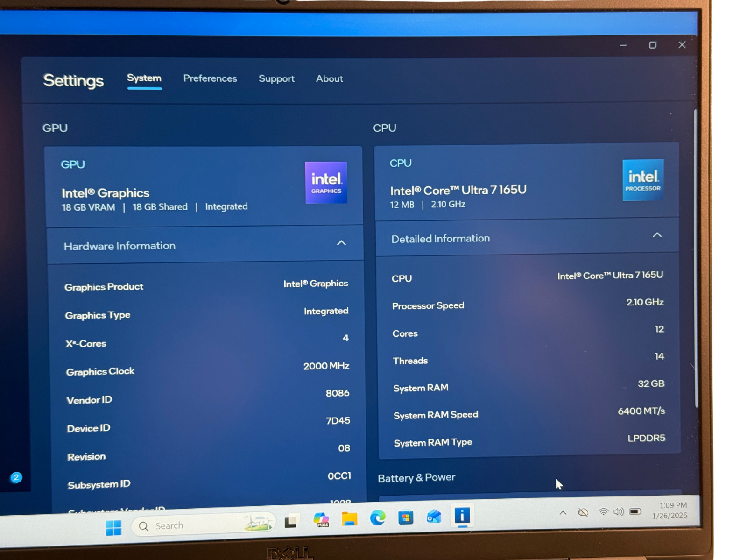Switch to the System tab

tap(144, 78)
